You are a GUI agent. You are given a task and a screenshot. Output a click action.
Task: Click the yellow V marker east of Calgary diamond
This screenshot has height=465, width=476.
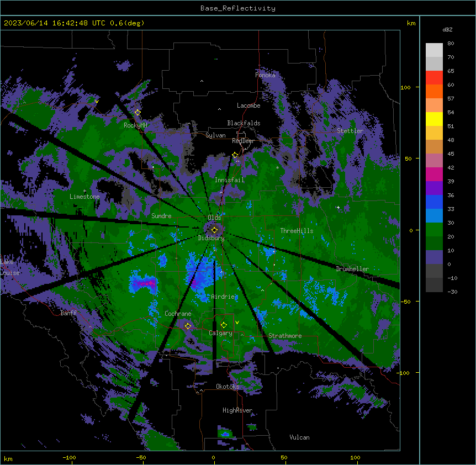pyautogui.click(x=237, y=323)
